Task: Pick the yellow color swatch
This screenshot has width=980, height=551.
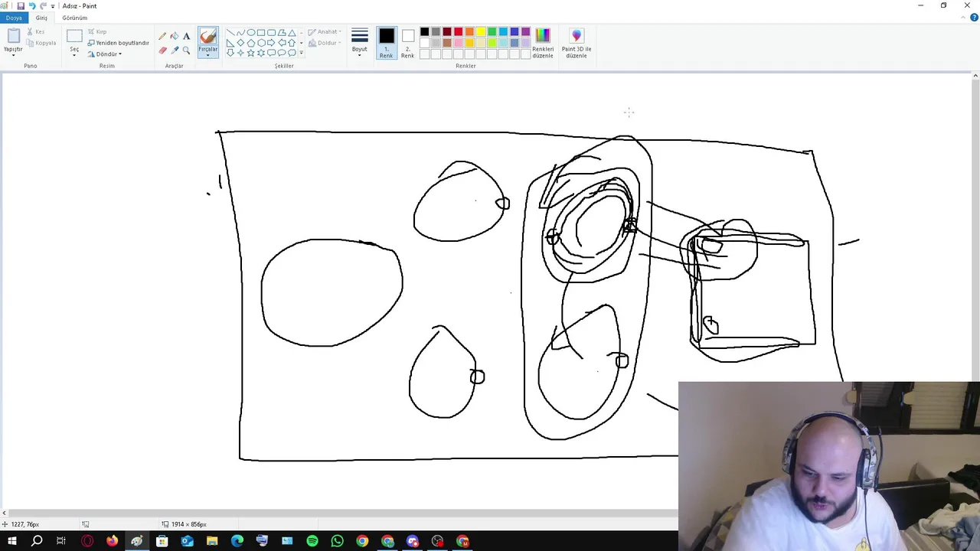Action: [481, 31]
